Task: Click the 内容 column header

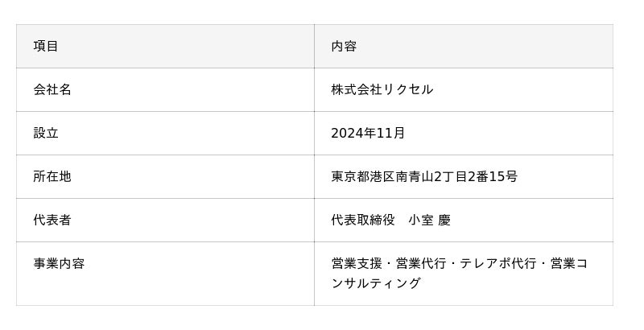Action: pos(344,46)
